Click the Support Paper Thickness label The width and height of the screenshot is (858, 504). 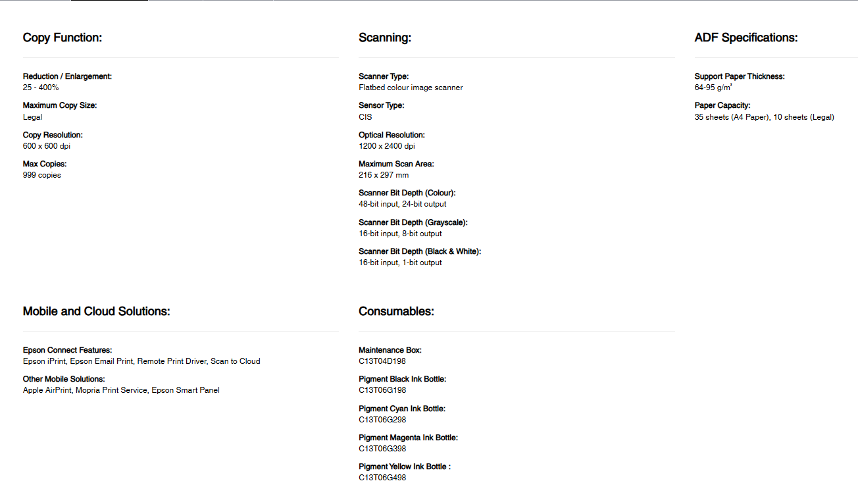[740, 76]
